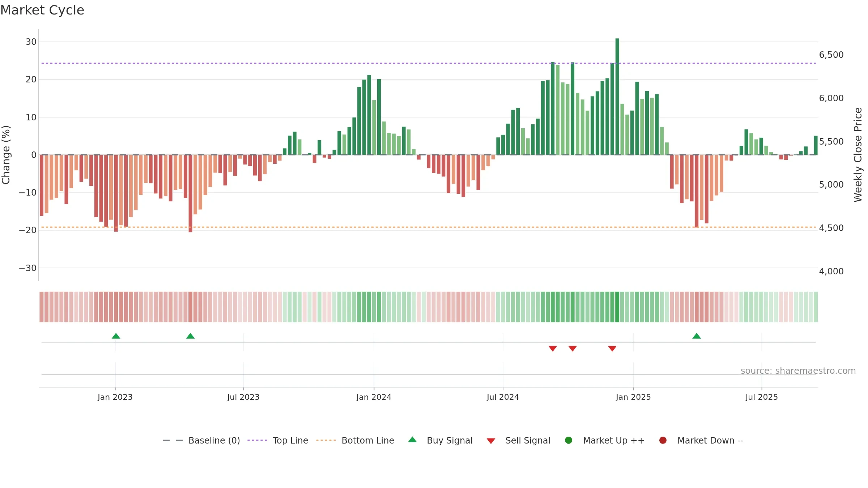Image resolution: width=868 pixels, height=488 pixels.
Task: Click the Market Cycle chart title
Action: pos(42,10)
